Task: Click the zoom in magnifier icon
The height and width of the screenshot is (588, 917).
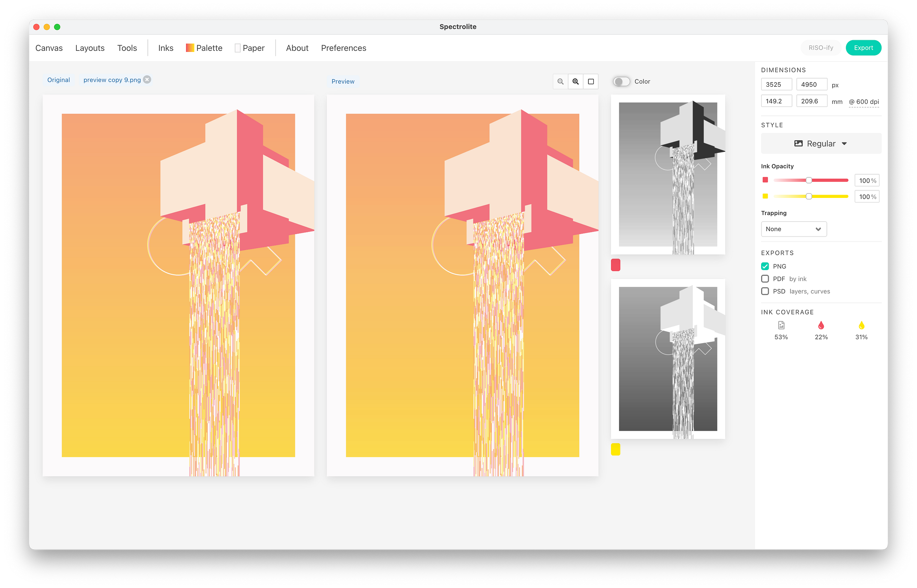Action: 575,81
